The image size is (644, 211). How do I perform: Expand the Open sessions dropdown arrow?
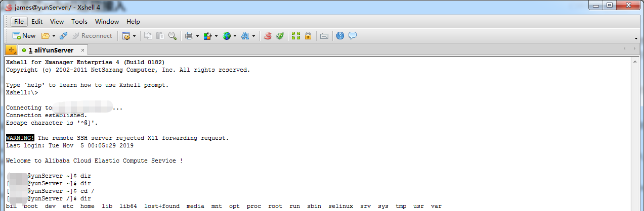point(54,36)
